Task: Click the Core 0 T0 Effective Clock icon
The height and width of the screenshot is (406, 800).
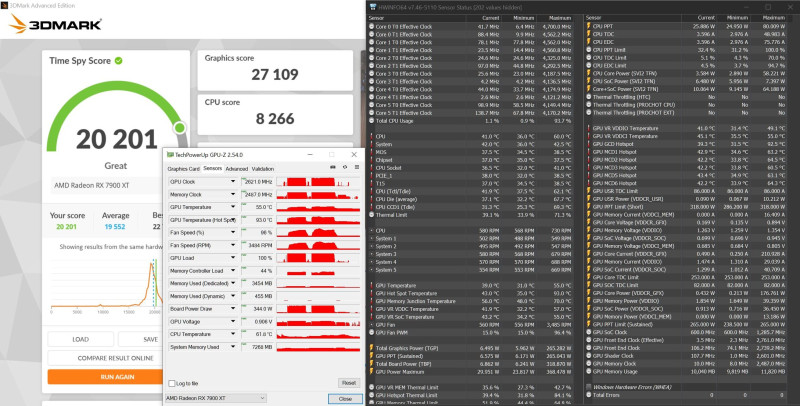Action: click(371, 27)
